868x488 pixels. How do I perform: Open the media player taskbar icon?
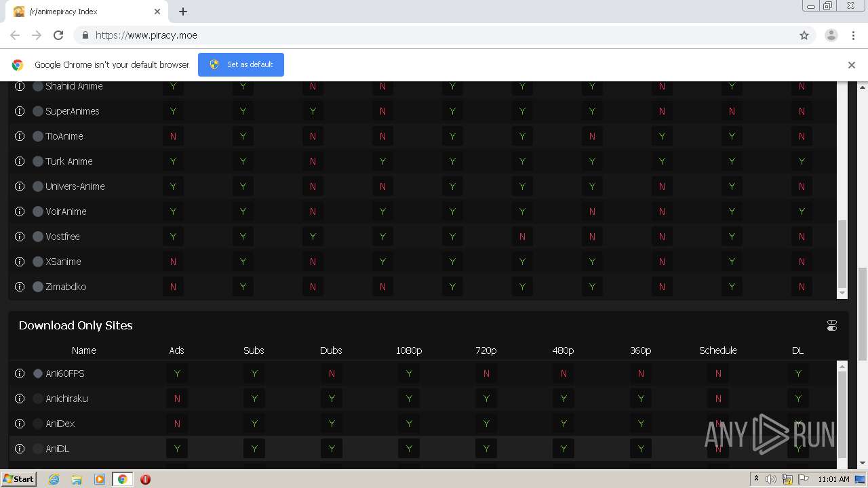[100, 479]
